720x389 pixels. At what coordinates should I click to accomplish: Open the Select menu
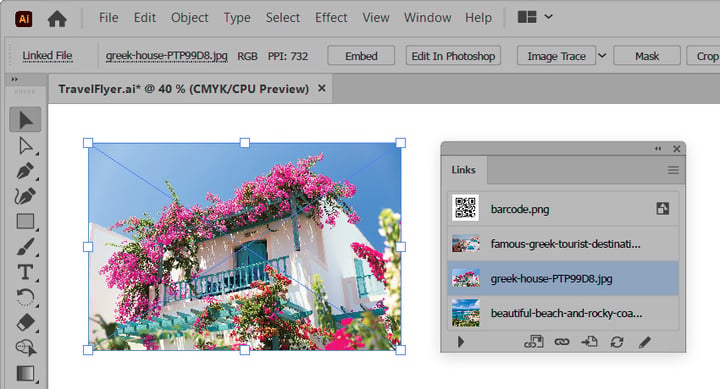[x=282, y=17]
